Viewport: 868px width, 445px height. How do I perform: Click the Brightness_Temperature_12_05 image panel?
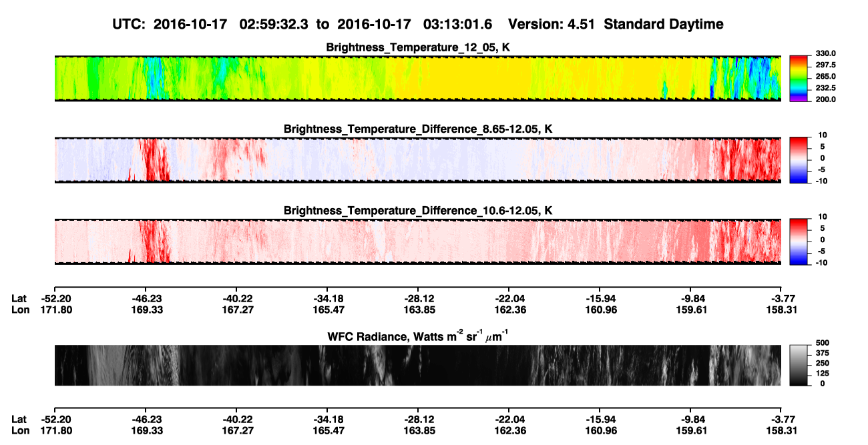click(x=417, y=78)
